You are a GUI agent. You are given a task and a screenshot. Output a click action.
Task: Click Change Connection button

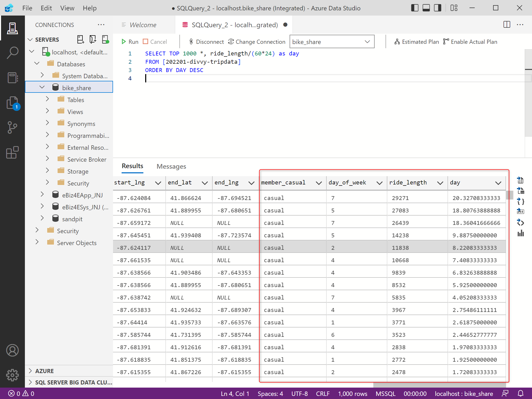pyautogui.click(x=257, y=42)
